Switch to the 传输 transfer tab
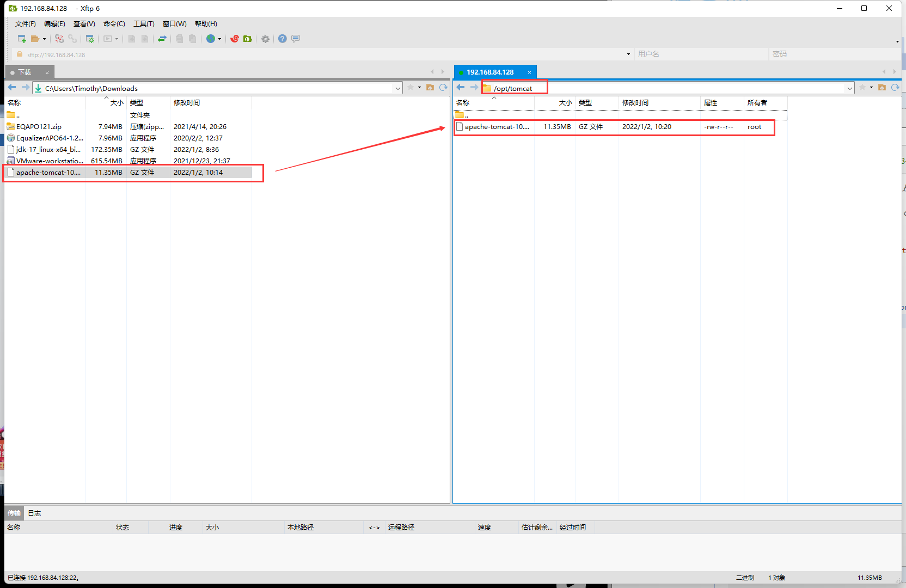 [x=14, y=513]
